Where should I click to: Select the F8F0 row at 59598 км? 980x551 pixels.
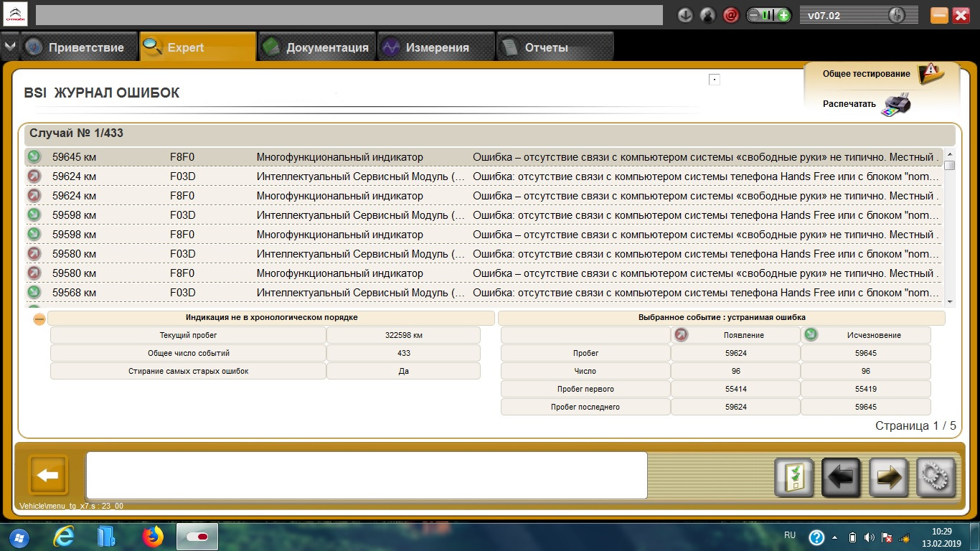point(484,235)
